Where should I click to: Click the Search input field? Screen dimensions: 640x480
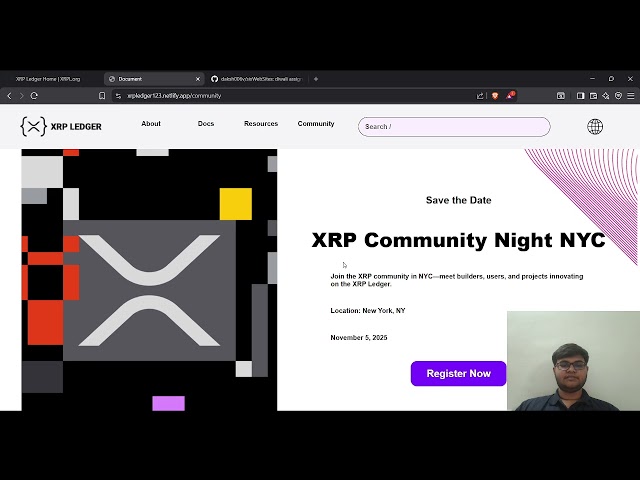pyautogui.click(x=454, y=127)
